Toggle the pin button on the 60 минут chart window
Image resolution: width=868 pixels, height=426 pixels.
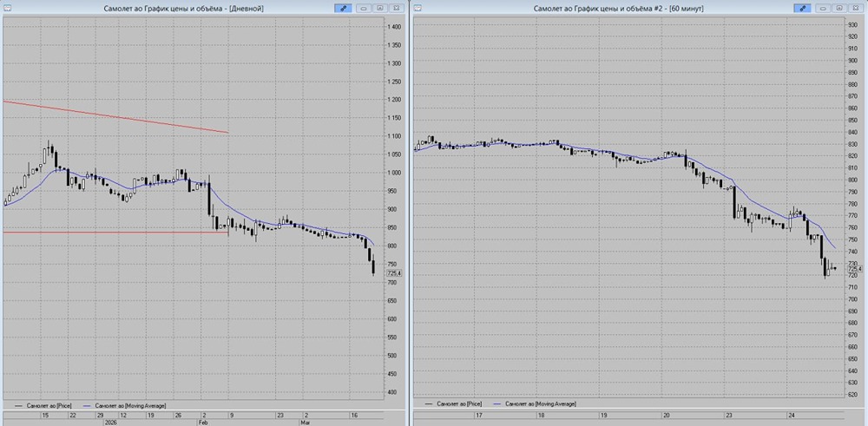(x=802, y=8)
